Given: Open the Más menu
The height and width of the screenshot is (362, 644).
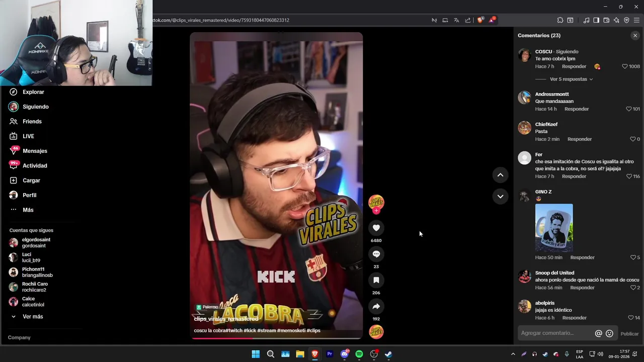Looking at the screenshot, I should pos(28,210).
